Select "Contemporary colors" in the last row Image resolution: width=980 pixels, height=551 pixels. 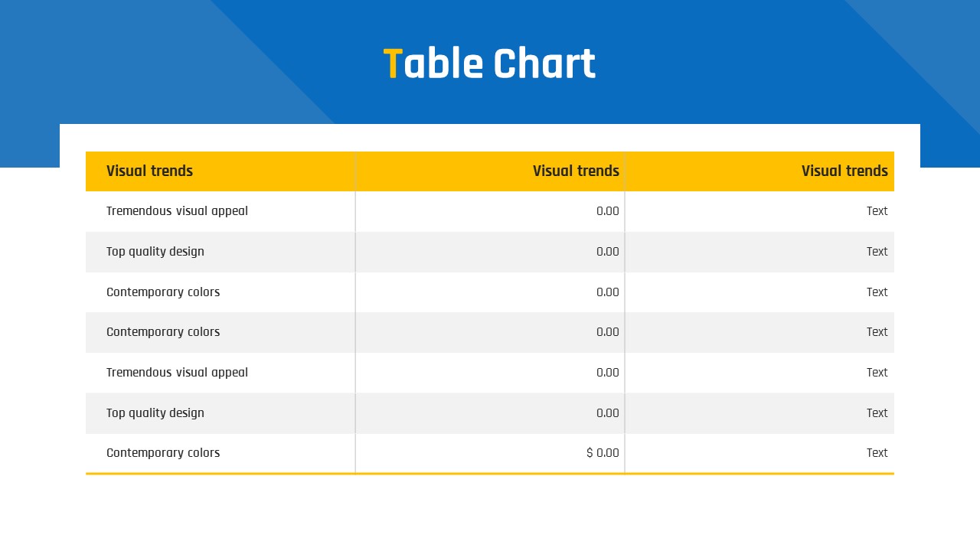(163, 453)
